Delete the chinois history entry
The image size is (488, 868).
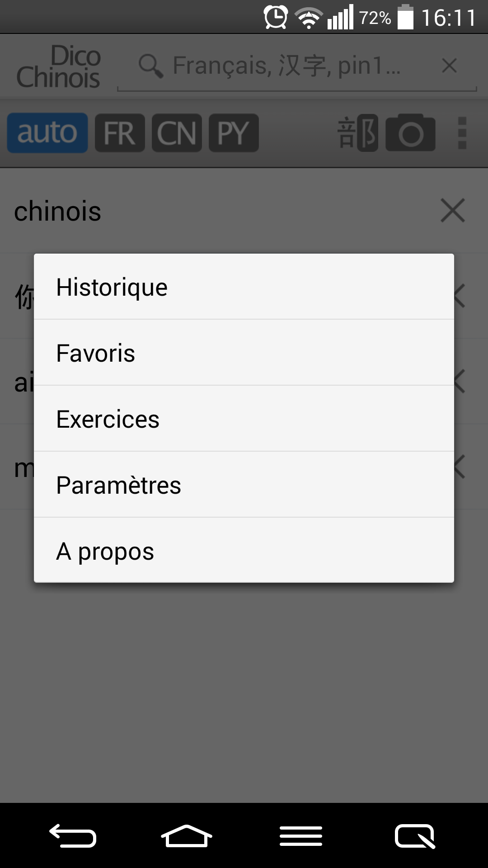click(452, 211)
